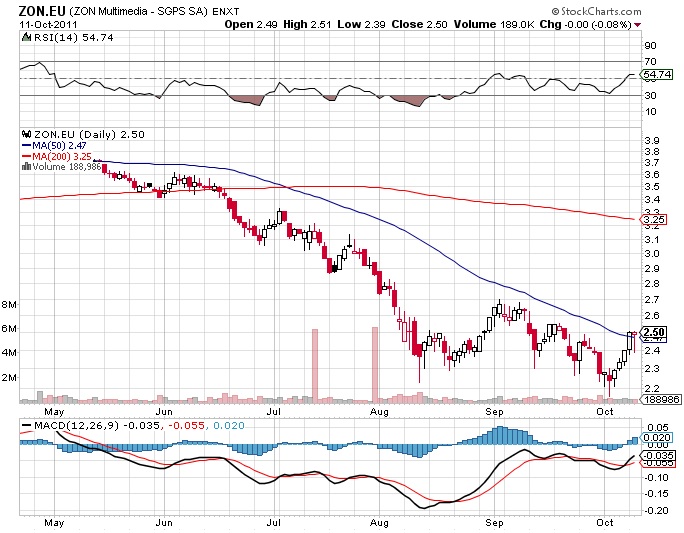Click the tall volume bar in mid-July
This screenshot has height=533, width=684.
pyautogui.click(x=315, y=366)
